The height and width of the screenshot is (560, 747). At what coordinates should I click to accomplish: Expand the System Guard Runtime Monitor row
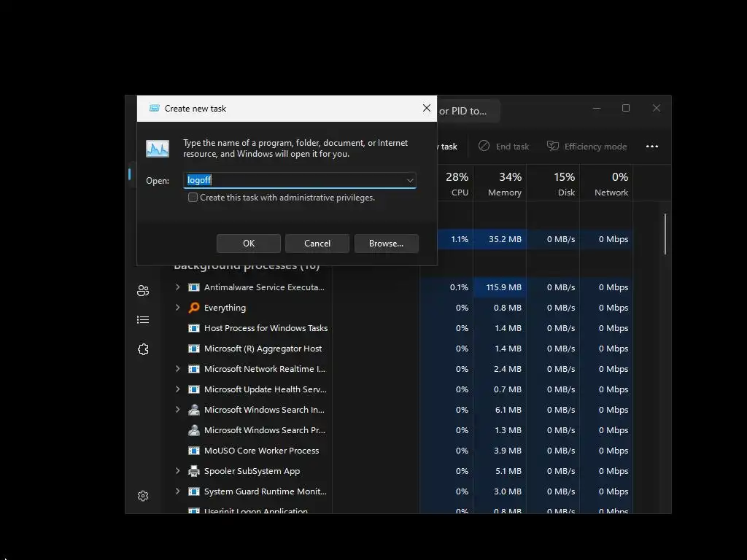[178, 491]
